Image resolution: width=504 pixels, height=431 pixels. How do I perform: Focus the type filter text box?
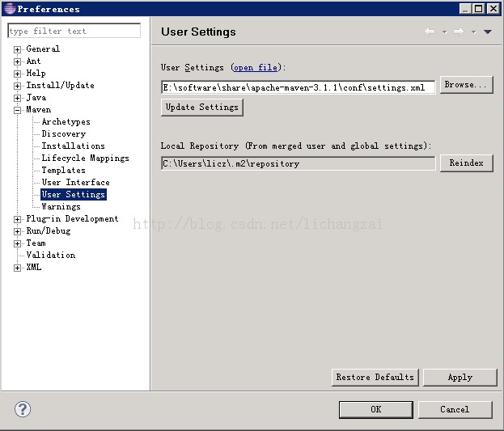pos(74,32)
